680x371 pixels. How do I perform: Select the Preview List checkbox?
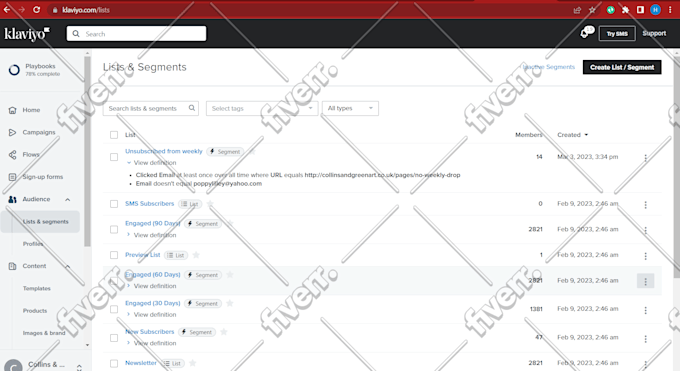point(114,255)
